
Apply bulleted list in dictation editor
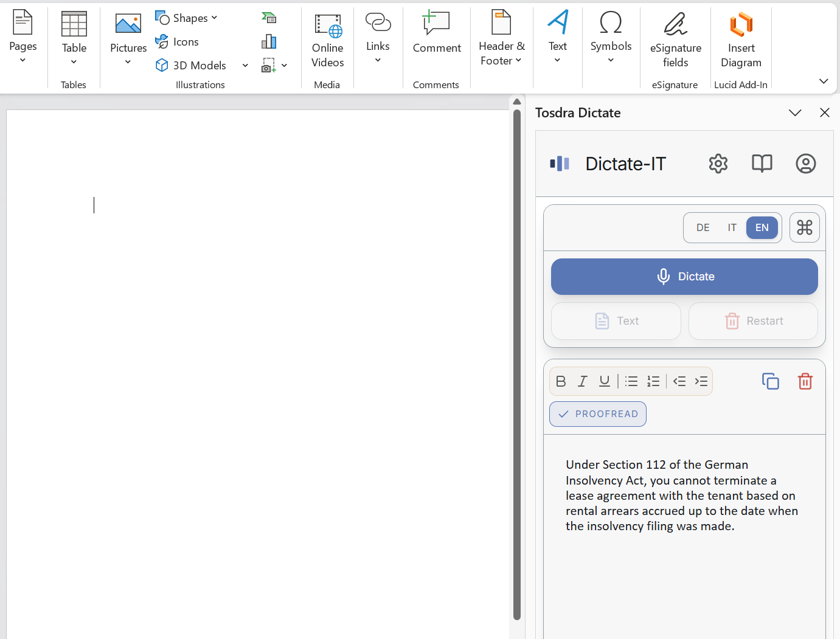pyautogui.click(x=631, y=381)
